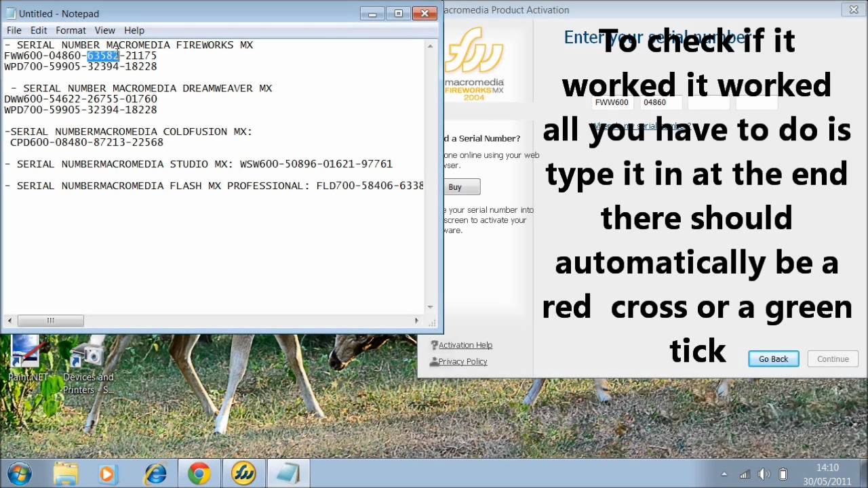This screenshot has height=488, width=868.
Task: Click the Macromedia Fireworks MX 2004 logo
Action: pos(474,64)
